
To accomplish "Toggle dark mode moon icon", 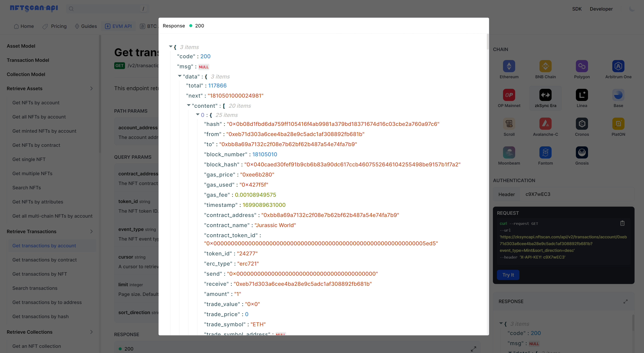I will pos(632,9).
